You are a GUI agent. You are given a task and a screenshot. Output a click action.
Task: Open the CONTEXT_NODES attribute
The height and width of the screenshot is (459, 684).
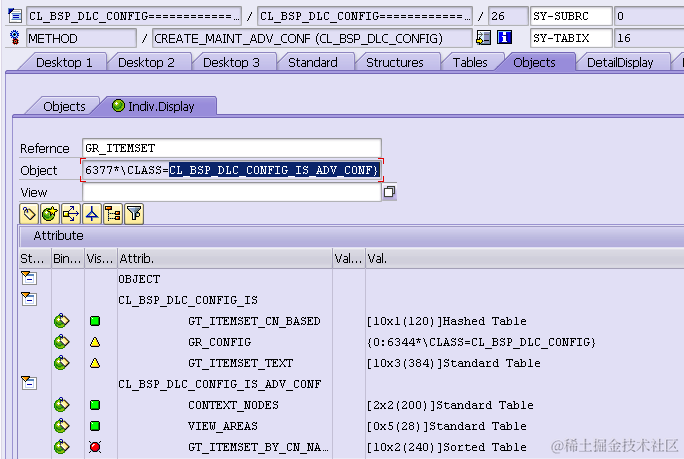[233, 405]
